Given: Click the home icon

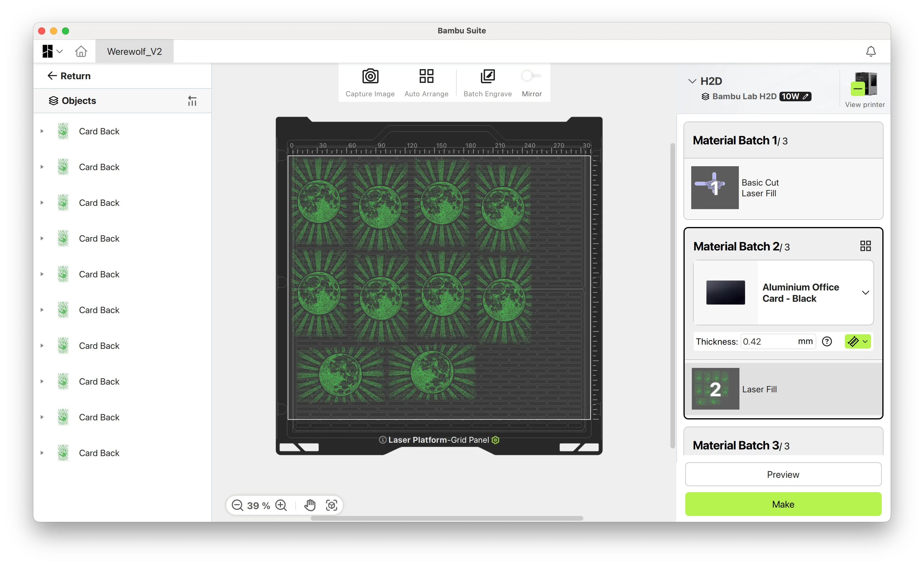Looking at the screenshot, I should [81, 52].
